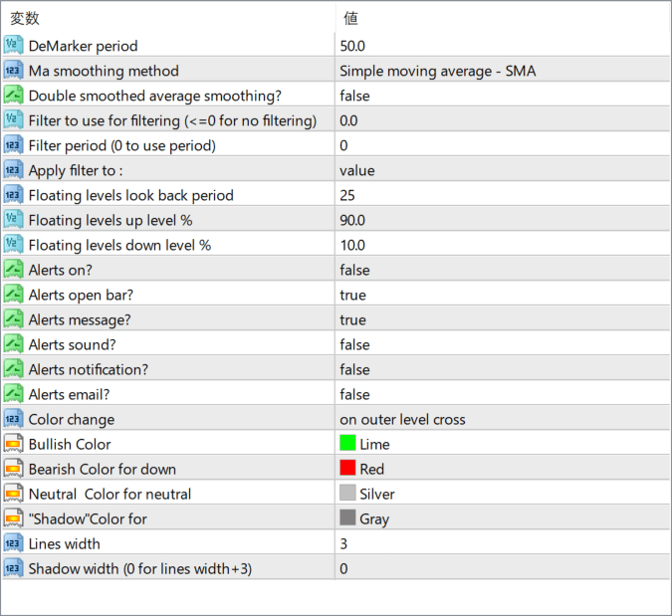This screenshot has width=672, height=616.
Task: Select the Alerts notification? row label
Action: click(x=89, y=369)
